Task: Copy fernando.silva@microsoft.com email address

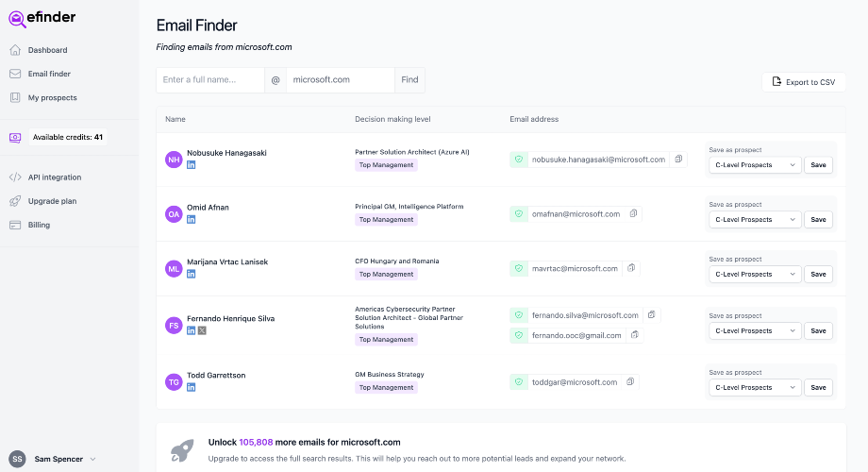Action: coord(652,314)
